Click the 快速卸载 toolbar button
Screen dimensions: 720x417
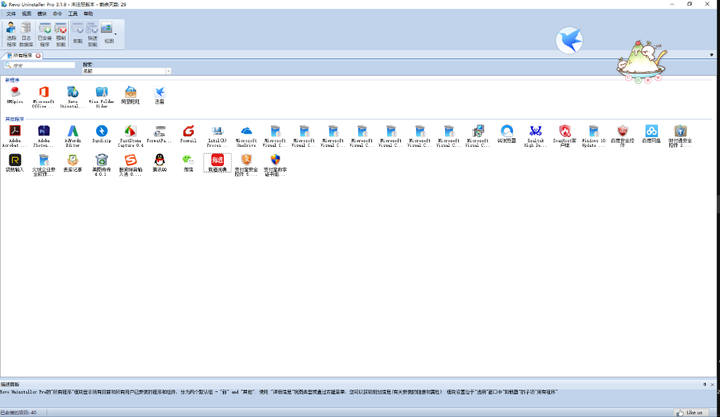pos(92,34)
